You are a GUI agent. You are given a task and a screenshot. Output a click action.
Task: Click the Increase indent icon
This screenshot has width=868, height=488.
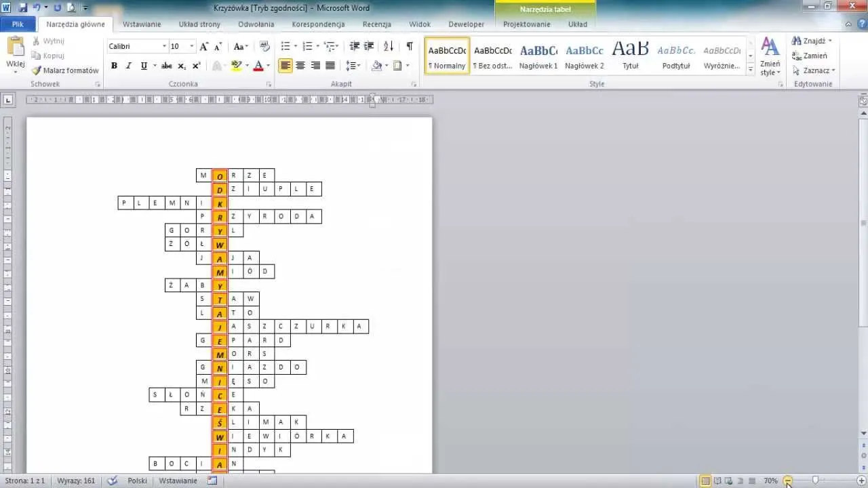(369, 46)
